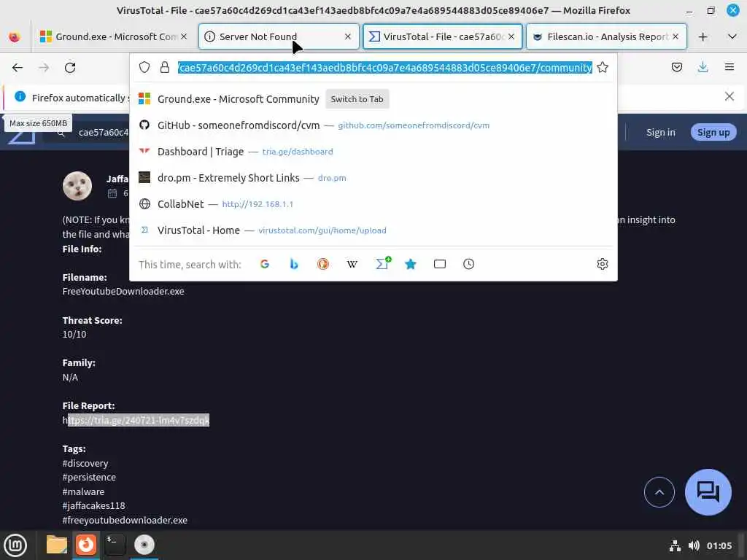
Task: Switch to Ground.exe Microsoft Community tab
Action: 109,36
